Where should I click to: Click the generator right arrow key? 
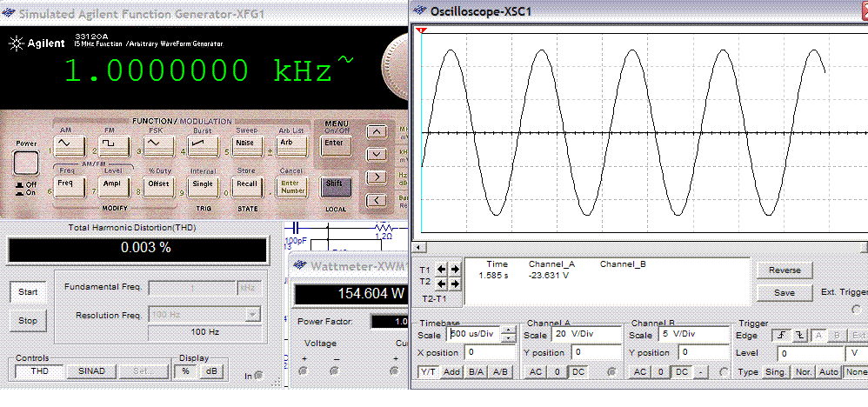(377, 177)
